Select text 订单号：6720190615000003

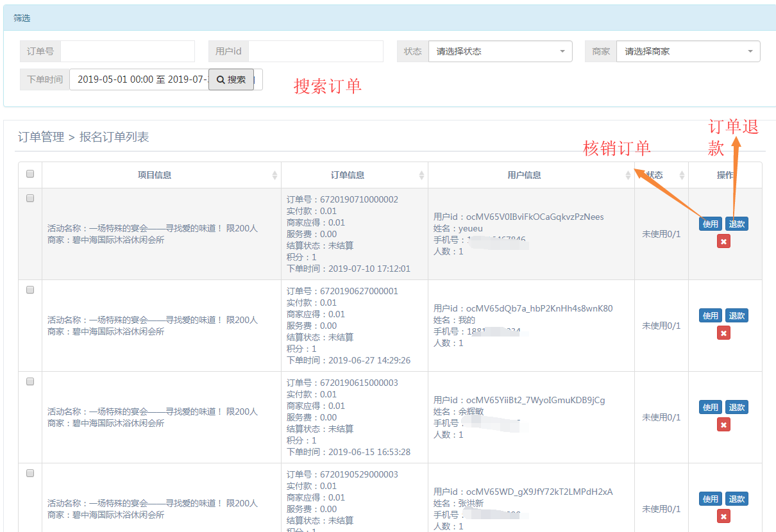(342, 383)
